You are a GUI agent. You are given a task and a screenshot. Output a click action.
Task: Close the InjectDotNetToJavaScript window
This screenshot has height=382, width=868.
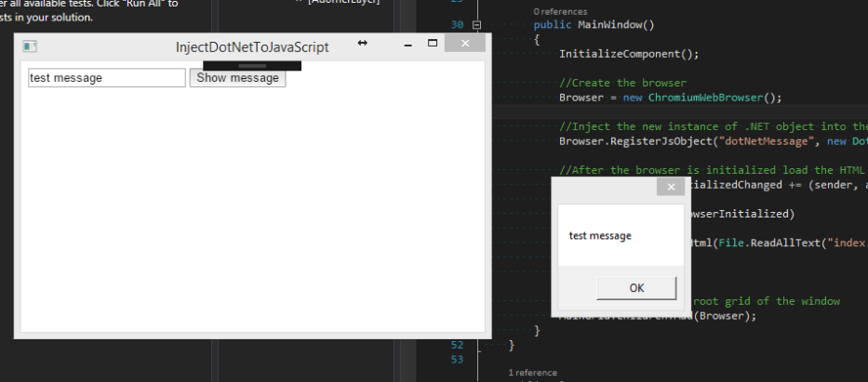point(465,43)
